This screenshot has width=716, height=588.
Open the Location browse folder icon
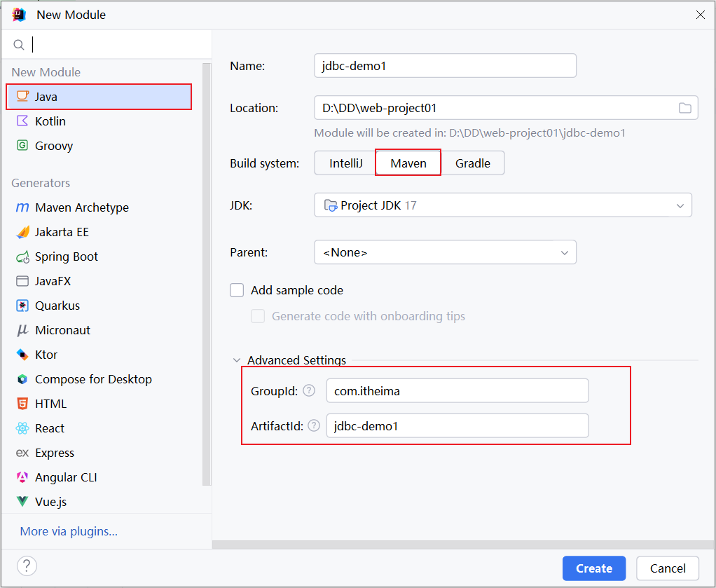point(684,109)
